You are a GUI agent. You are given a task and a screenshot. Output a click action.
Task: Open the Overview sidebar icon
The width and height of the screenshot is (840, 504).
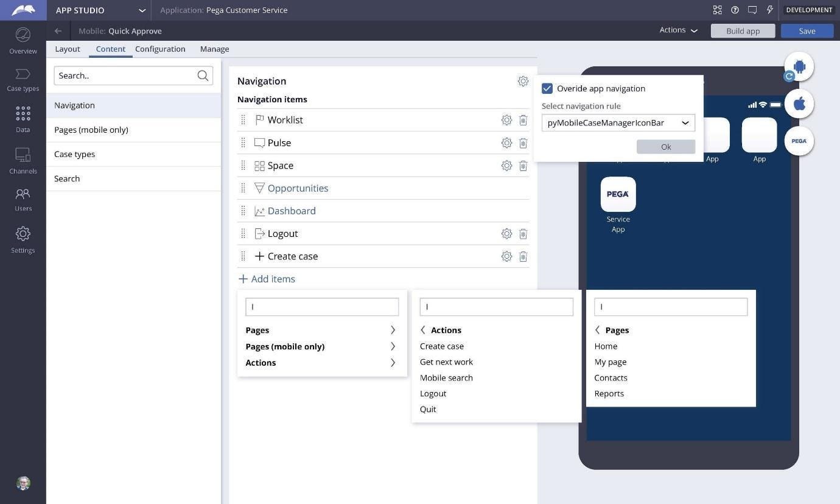coord(23,40)
